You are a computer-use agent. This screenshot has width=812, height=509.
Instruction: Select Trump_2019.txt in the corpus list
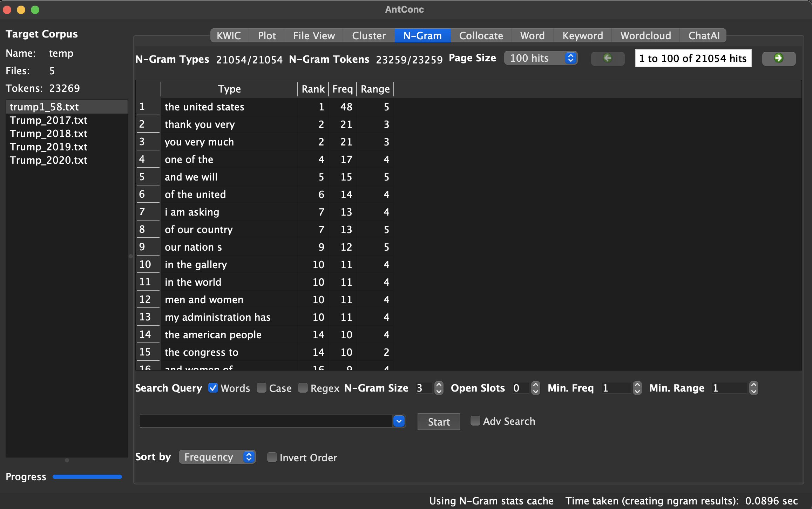(48, 147)
